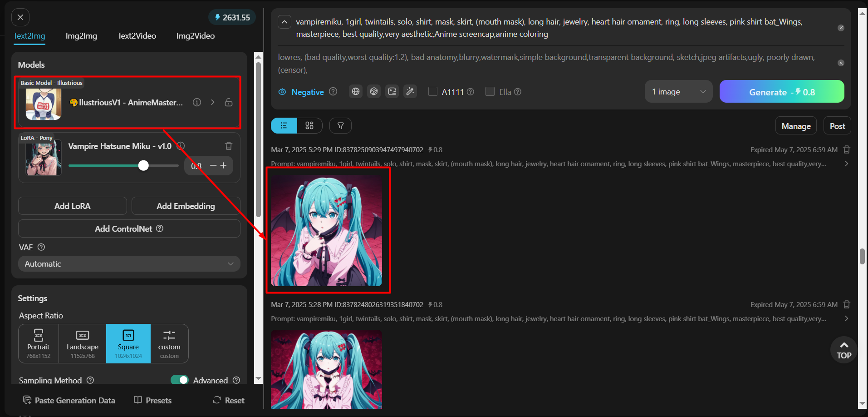
Task: Open the Negative prompt help icon
Action: point(333,91)
